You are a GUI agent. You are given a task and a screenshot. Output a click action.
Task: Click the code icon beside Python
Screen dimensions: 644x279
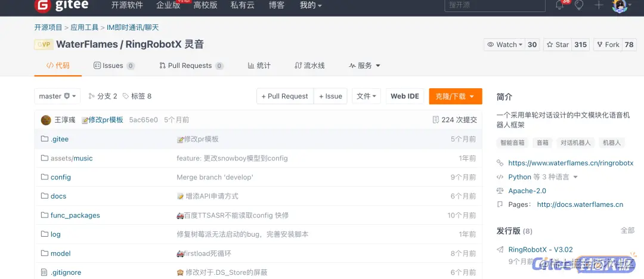point(500,176)
